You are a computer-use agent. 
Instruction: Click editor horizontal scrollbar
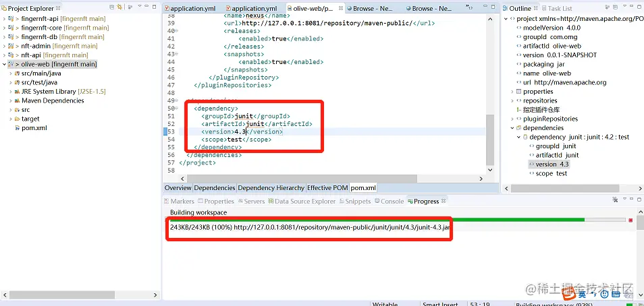click(302, 179)
